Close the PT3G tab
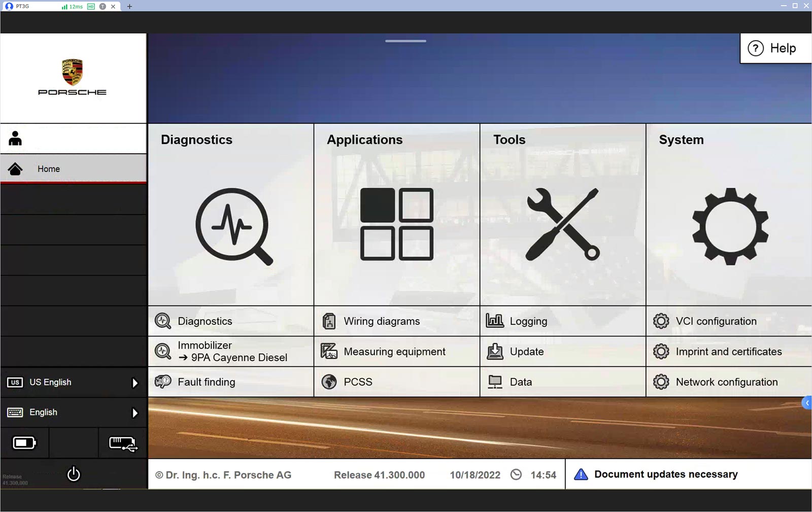 coord(113,6)
